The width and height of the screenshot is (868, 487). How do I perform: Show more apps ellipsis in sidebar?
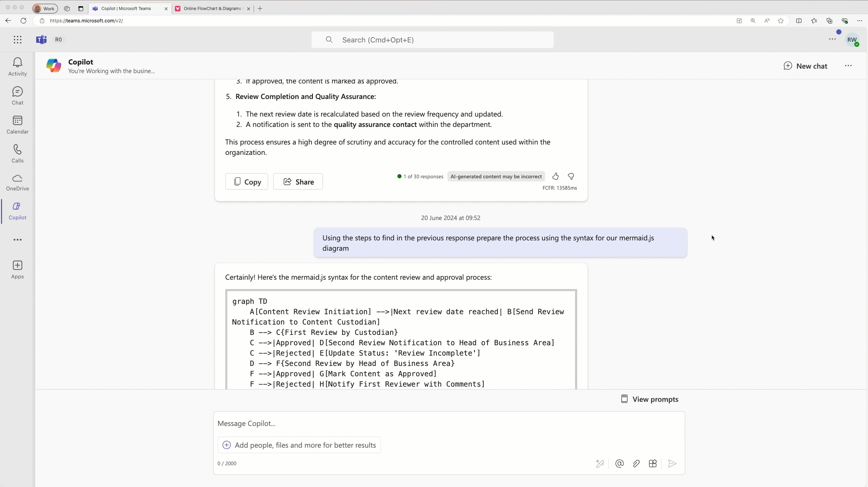[x=17, y=240]
